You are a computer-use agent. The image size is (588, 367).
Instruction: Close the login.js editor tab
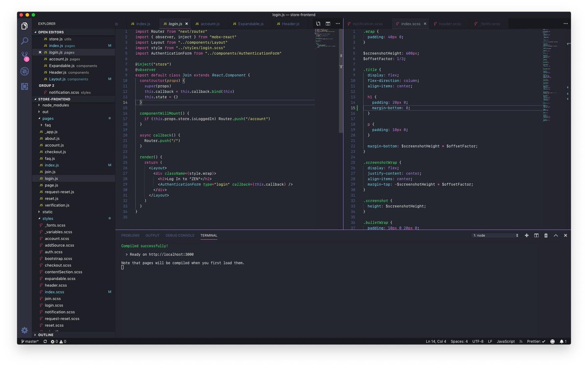coord(186,24)
